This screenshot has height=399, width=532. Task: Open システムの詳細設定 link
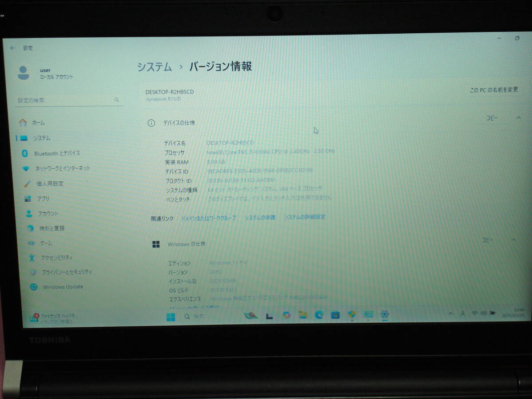click(x=305, y=217)
